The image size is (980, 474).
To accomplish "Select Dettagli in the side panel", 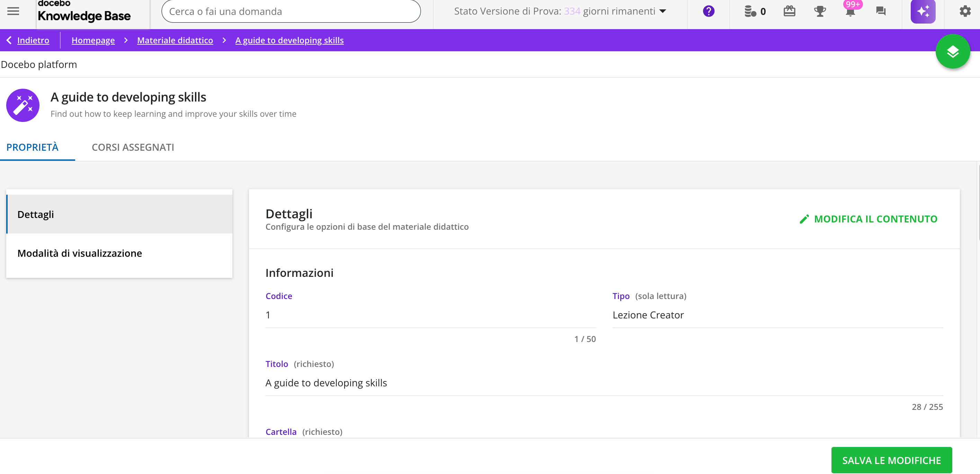I will pos(36,214).
